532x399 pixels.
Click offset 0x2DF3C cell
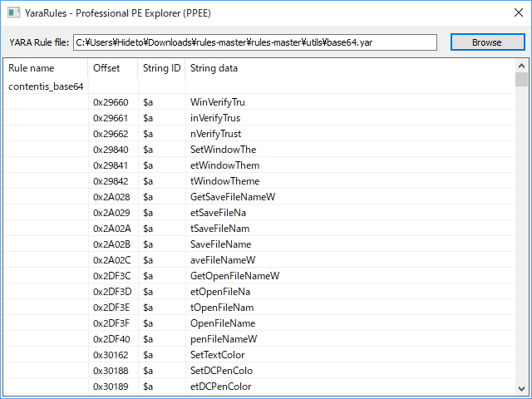(111, 276)
